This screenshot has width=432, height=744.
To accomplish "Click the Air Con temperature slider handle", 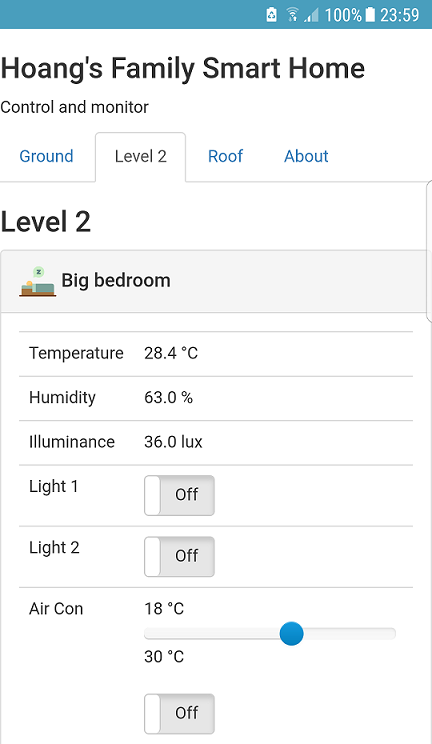I will [291, 633].
